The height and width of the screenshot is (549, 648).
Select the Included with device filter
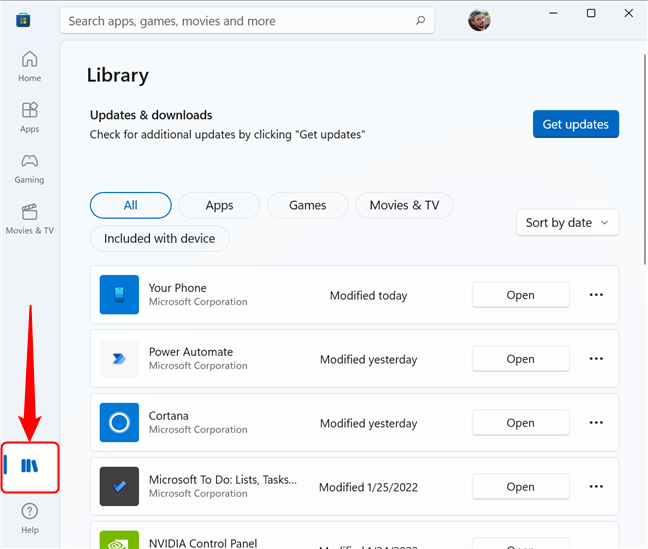coord(160,239)
